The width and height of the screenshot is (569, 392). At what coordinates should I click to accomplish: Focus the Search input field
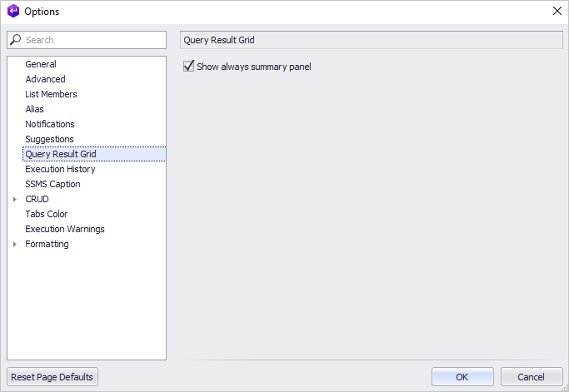(x=87, y=40)
